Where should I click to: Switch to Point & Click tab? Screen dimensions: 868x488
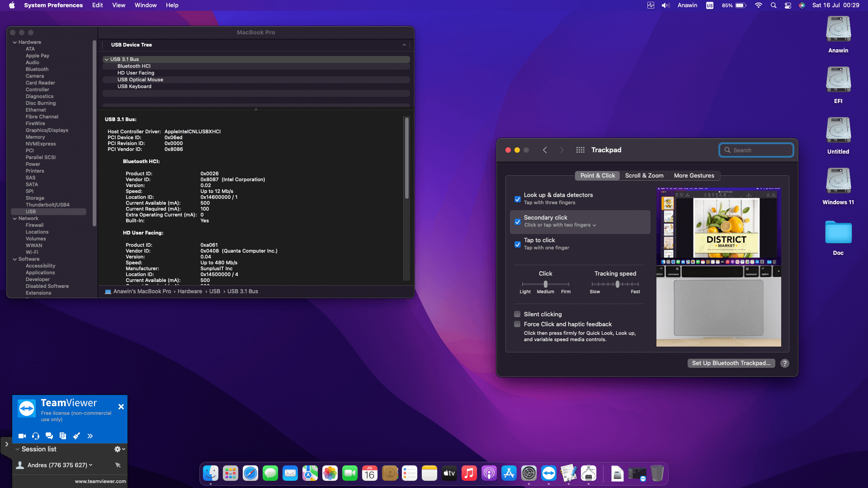(597, 176)
